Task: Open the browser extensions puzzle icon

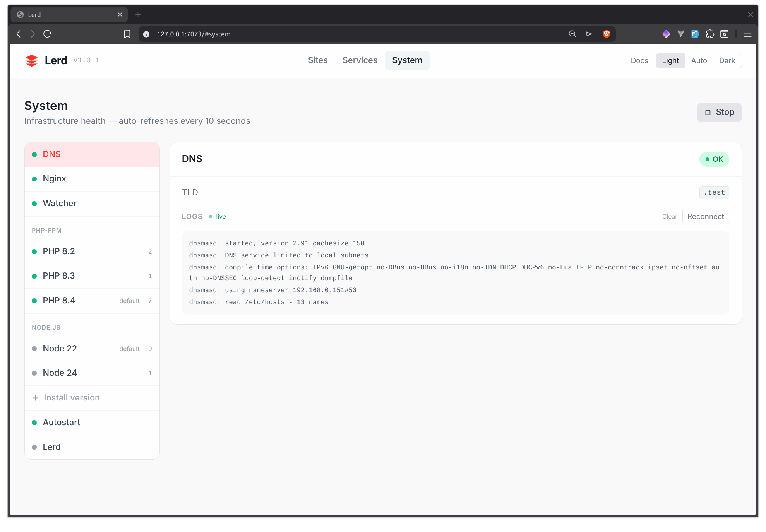Action: click(x=710, y=34)
